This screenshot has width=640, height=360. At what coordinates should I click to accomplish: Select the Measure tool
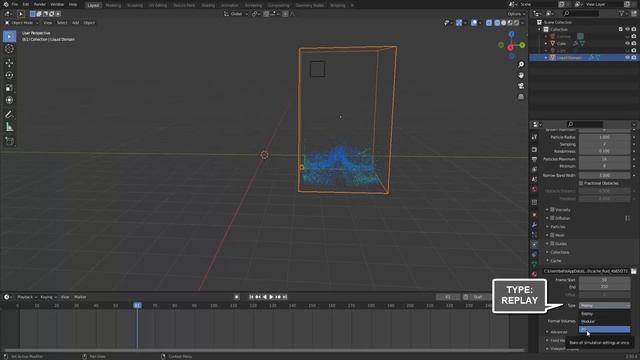pos(9,127)
